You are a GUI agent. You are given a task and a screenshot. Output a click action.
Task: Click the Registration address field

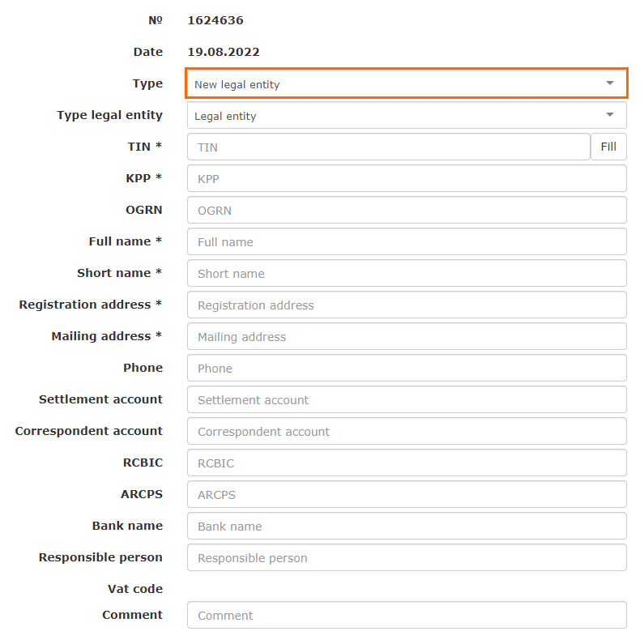[407, 305]
